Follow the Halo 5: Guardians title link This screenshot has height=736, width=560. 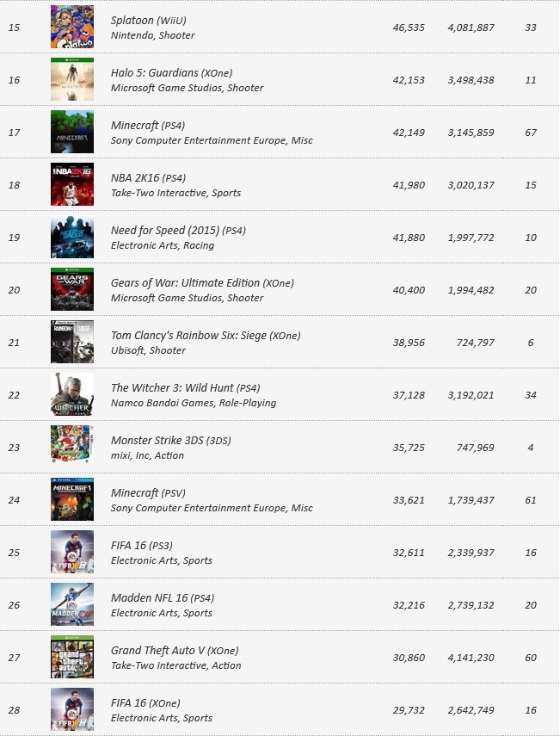[x=172, y=73]
